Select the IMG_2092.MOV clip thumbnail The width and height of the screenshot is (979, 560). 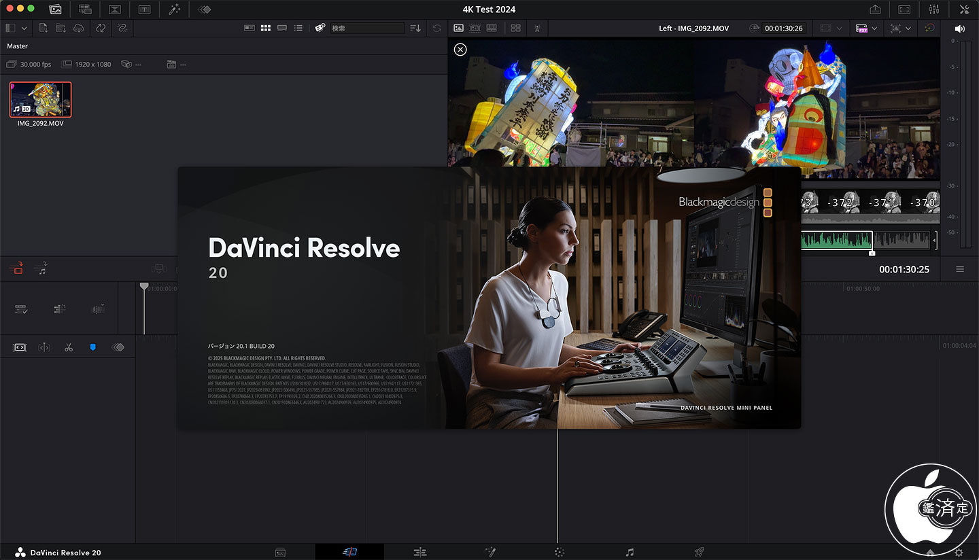[x=40, y=99]
